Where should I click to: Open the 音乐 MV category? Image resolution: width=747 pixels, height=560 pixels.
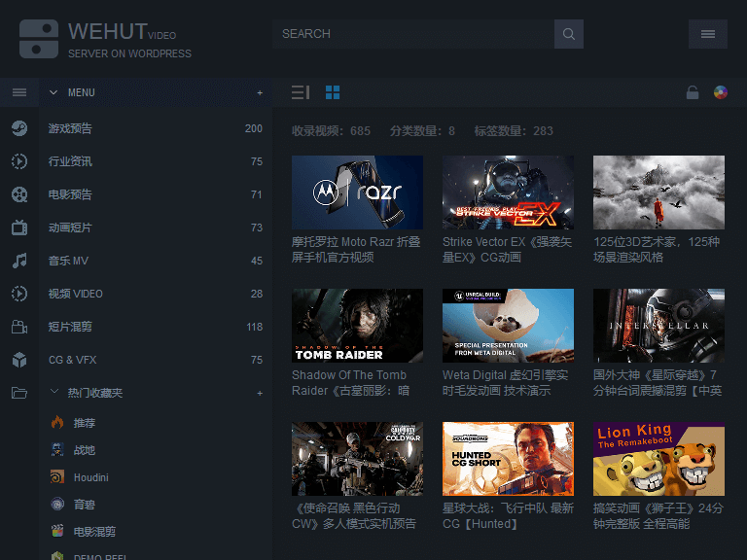pyautogui.click(x=156, y=261)
